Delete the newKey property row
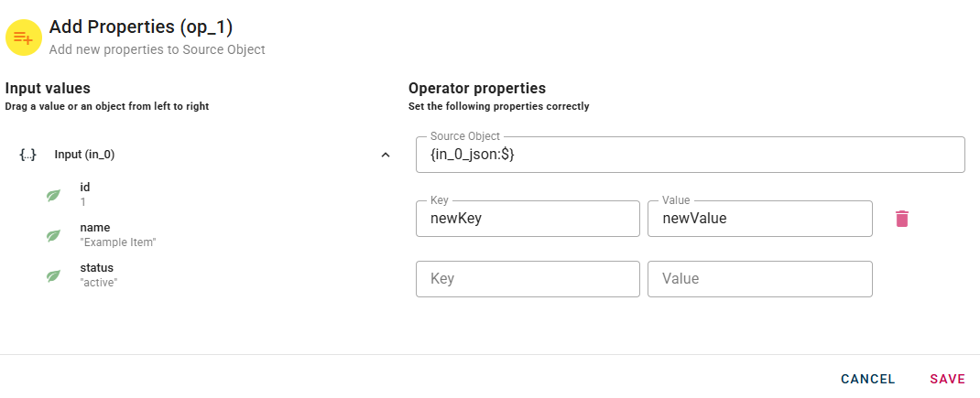 [902, 219]
